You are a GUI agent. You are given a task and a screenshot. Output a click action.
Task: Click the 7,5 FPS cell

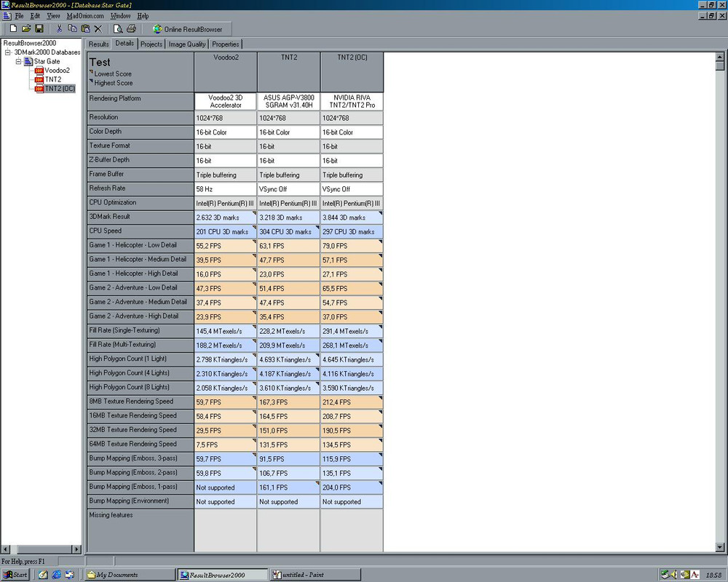226,445
